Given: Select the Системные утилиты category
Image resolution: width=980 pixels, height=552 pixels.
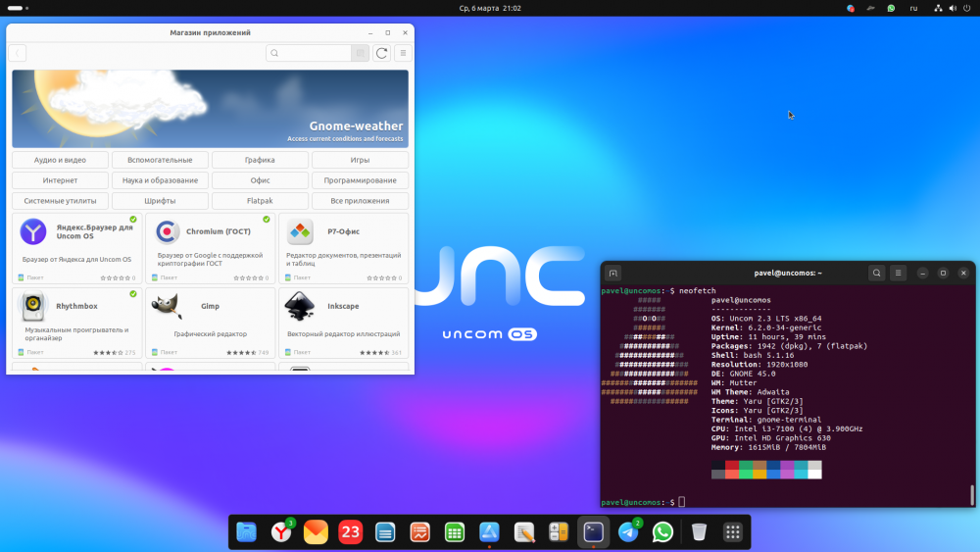Looking at the screenshot, I should click(60, 201).
